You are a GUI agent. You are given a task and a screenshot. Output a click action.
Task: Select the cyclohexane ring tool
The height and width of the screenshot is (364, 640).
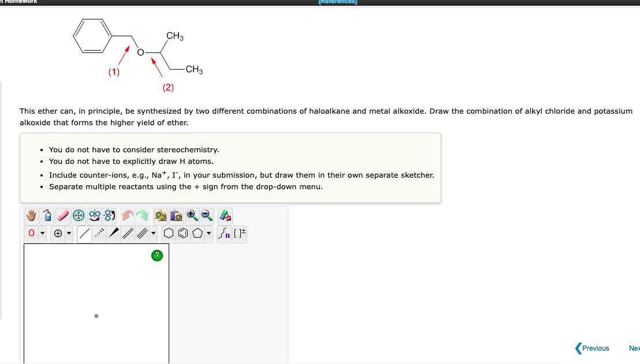pos(169,234)
